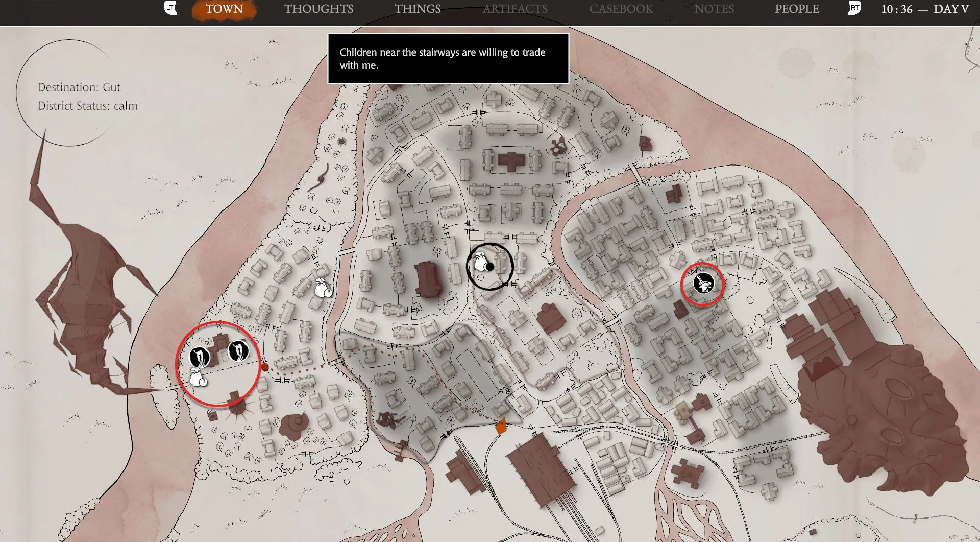The width and height of the screenshot is (980, 542).
Task: Click the sack marker inside the black circle
Action: (x=481, y=263)
